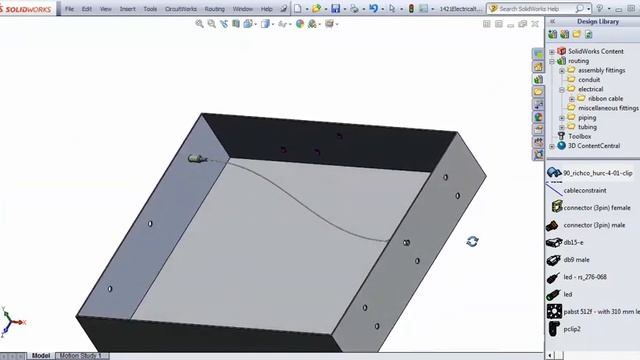Select the Design Library task pane tab icon

pyautogui.click(x=538, y=79)
